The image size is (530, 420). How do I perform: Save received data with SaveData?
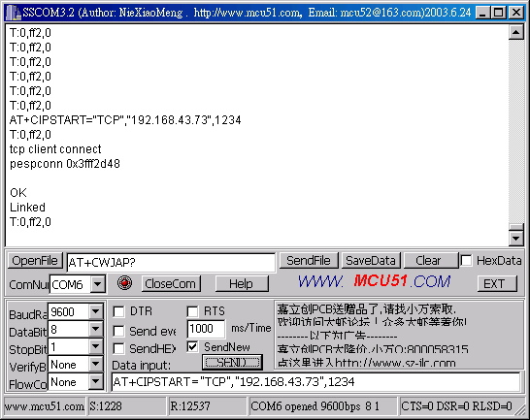point(371,261)
